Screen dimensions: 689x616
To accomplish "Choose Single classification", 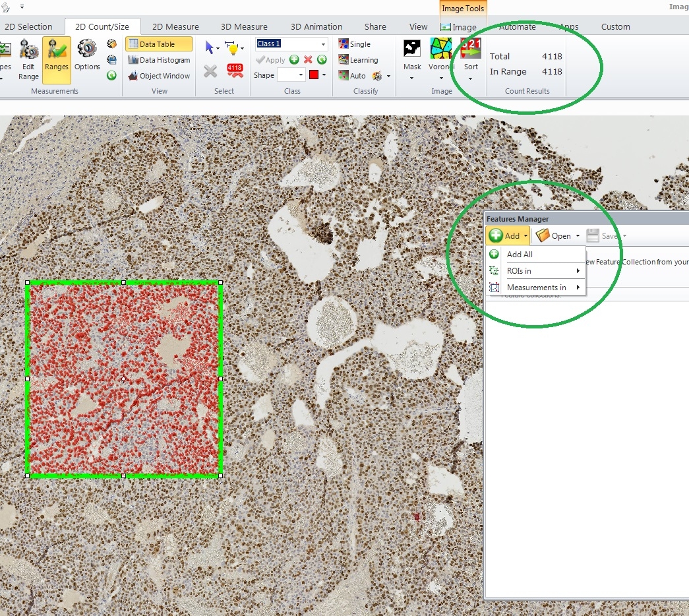I will click(x=355, y=44).
